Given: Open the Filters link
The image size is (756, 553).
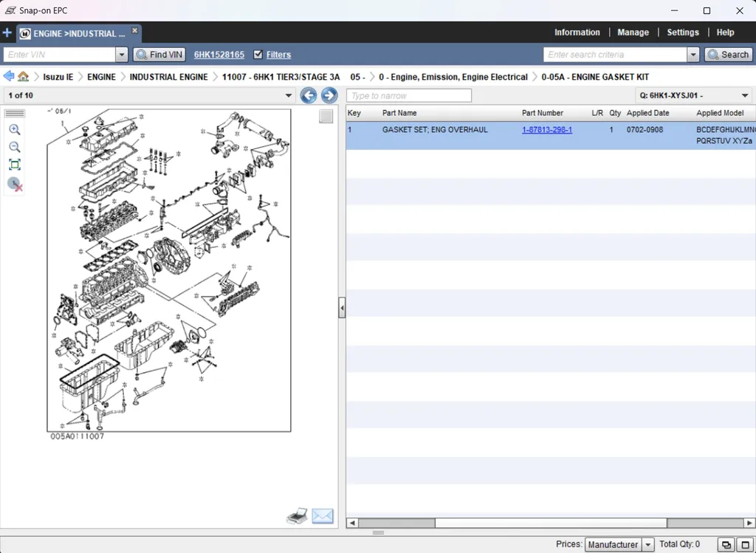Looking at the screenshot, I should click(278, 55).
